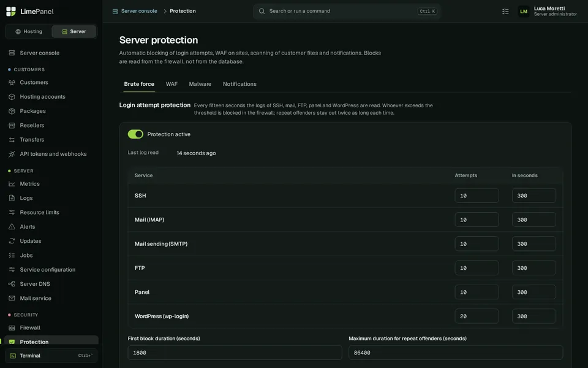The width and height of the screenshot is (588, 368).
Task: Click the WordPress (wp-login) seconds field
Action: [534, 316]
